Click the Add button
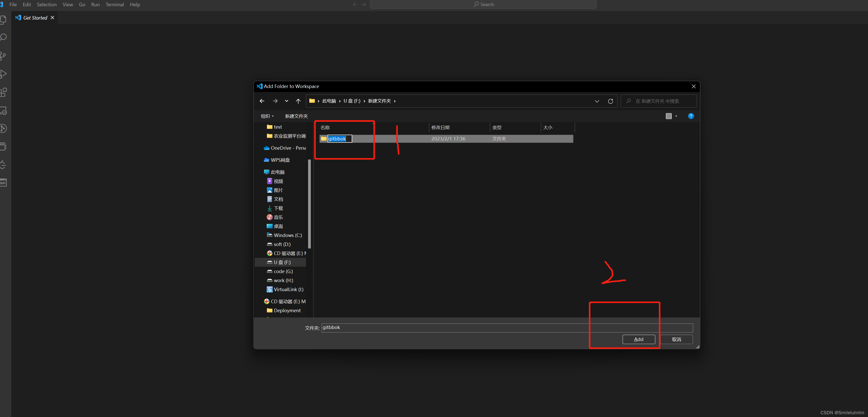Screen dimensions: 868x417 pos(638,339)
